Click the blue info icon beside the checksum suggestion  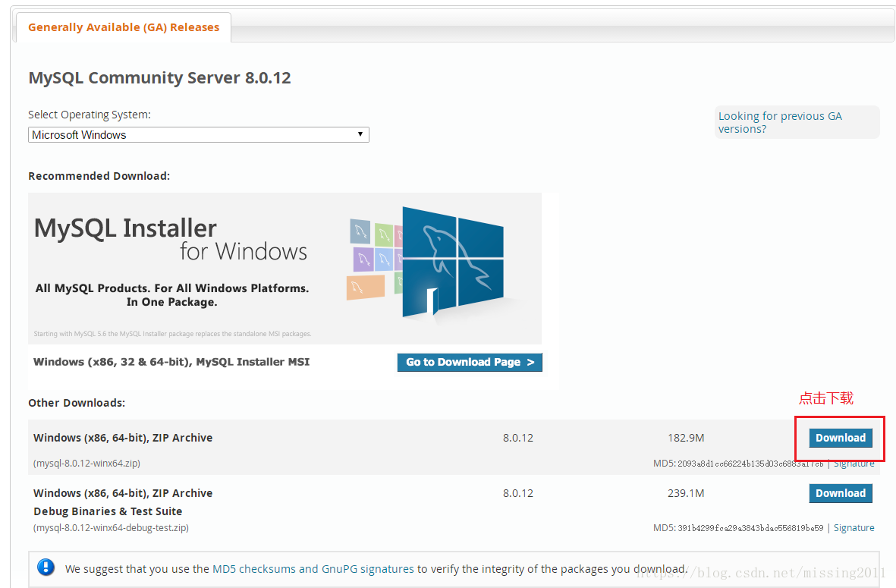click(46, 568)
